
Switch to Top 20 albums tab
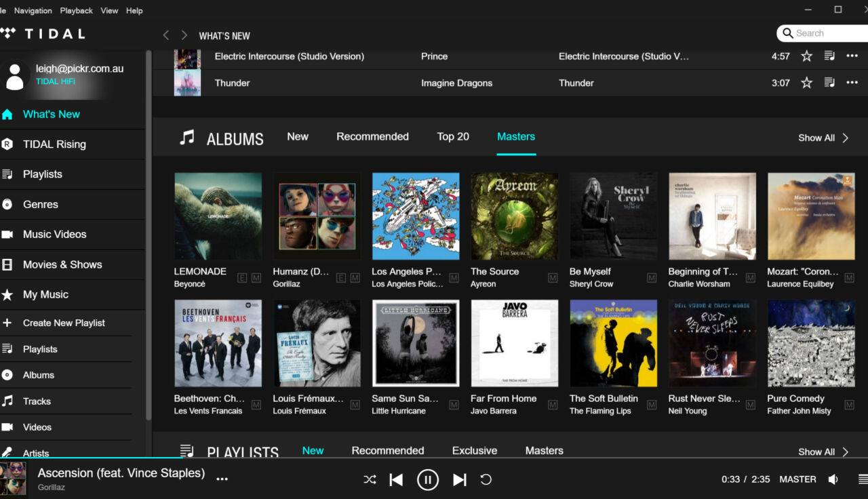pyautogui.click(x=453, y=137)
